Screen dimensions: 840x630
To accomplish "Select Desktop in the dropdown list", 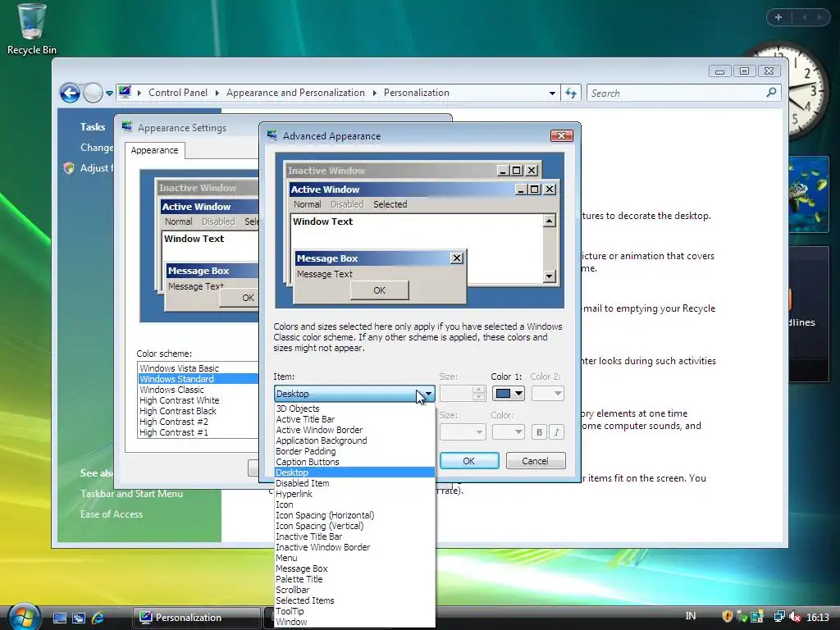I will [x=354, y=472].
